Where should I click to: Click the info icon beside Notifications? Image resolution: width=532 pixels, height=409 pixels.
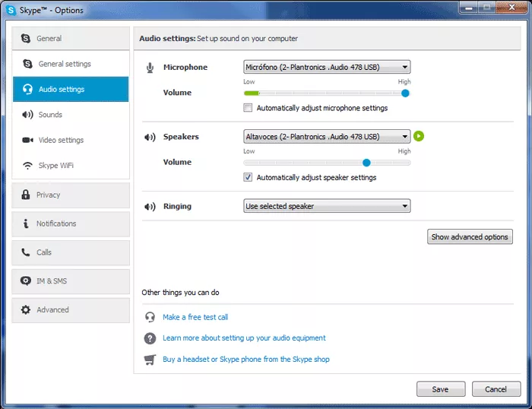tap(26, 224)
